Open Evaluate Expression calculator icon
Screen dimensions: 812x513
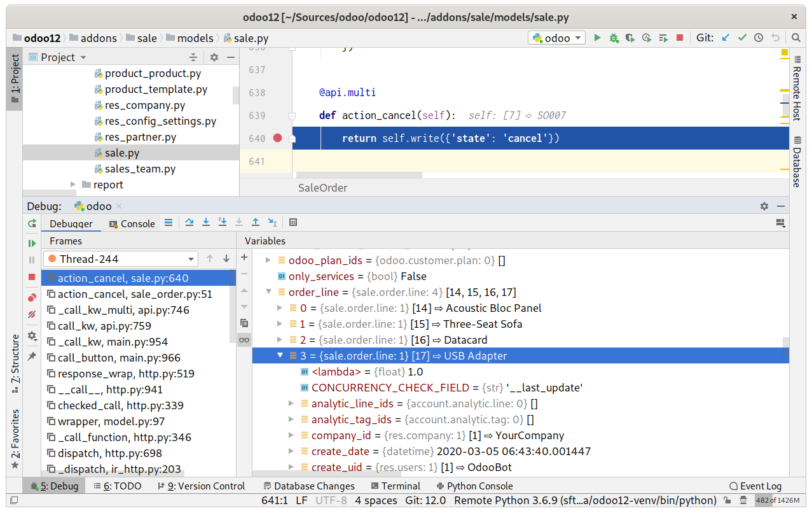coord(293,222)
